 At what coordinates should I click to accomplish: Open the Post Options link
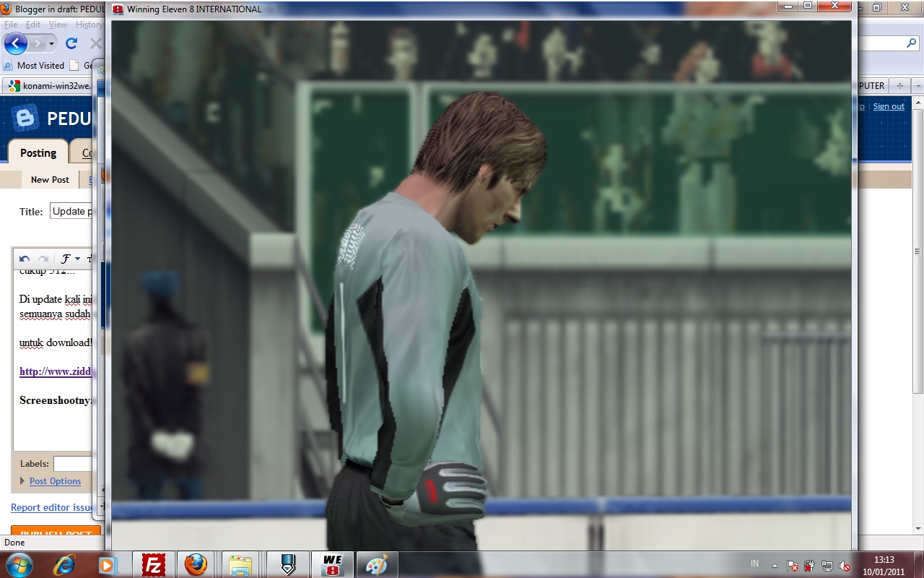(x=55, y=481)
